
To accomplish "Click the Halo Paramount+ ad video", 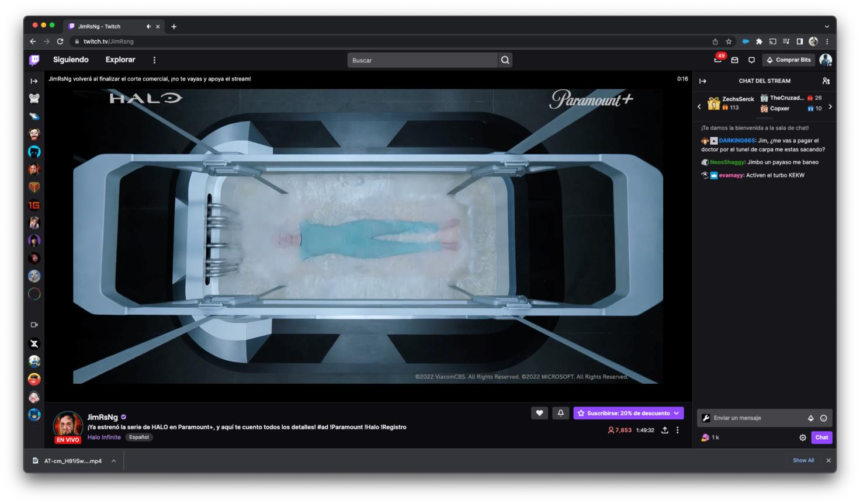I will (368, 236).
